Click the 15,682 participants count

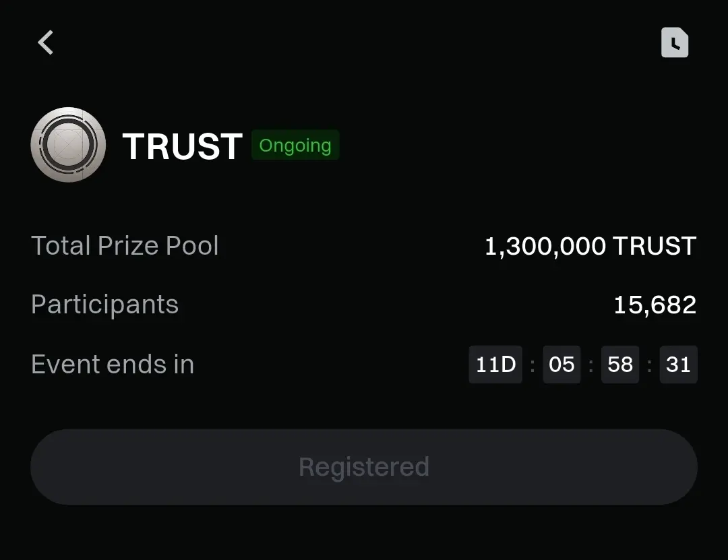655,305
